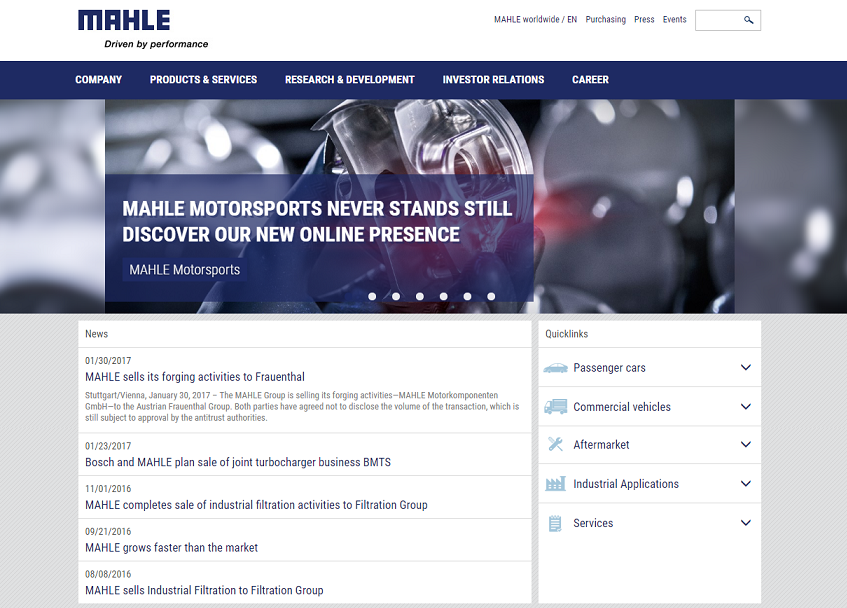Screen dimensions: 847x608
Task: Click the Services notepad icon
Action: (555, 523)
